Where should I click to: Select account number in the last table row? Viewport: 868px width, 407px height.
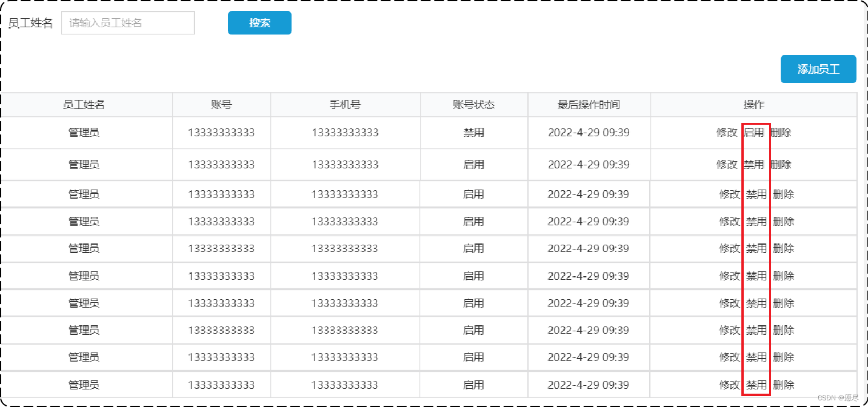221,385
